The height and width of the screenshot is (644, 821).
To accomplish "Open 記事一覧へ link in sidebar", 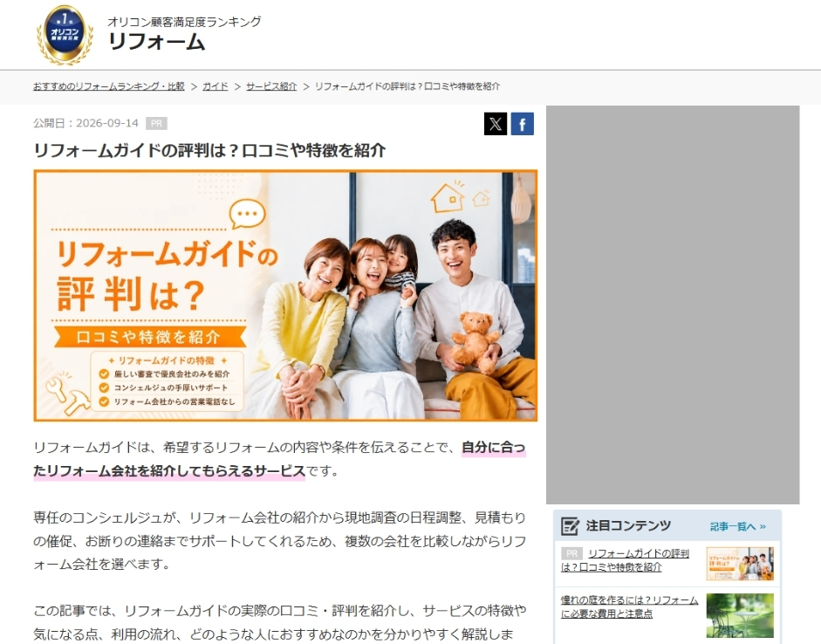I will coord(738,526).
